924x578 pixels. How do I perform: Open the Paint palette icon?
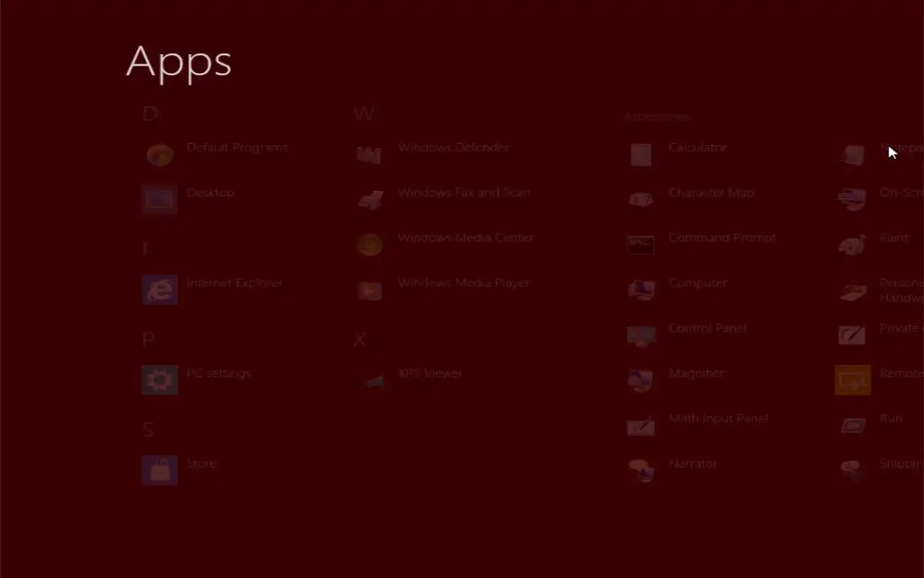click(x=853, y=246)
